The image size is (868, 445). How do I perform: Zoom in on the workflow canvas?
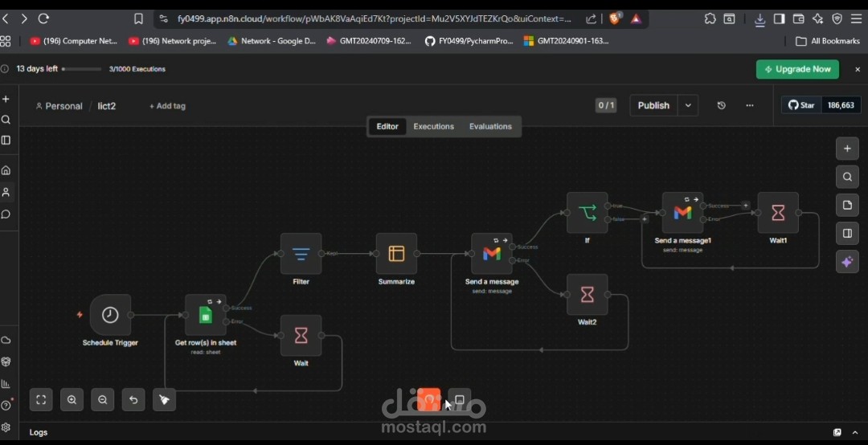click(72, 399)
